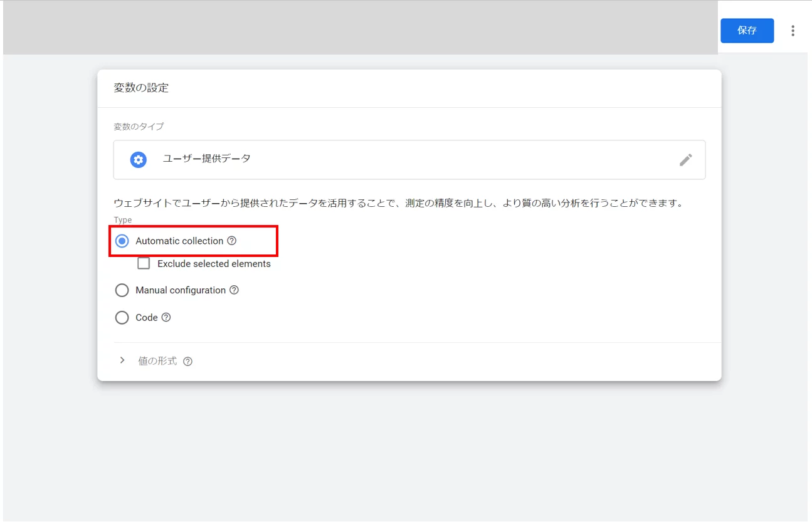This screenshot has height=524, width=812.
Task: Click the help icon next to 値の形式
Action: 188,361
